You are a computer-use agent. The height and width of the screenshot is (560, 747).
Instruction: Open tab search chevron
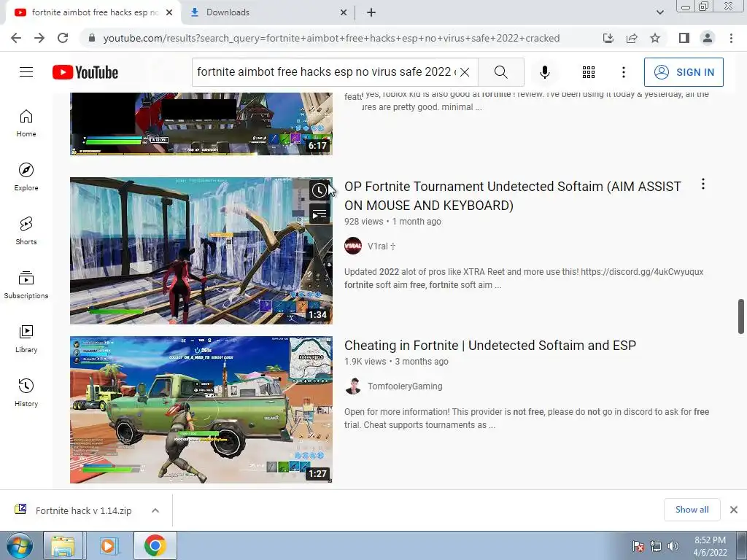pyautogui.click(x=659, y=12)
